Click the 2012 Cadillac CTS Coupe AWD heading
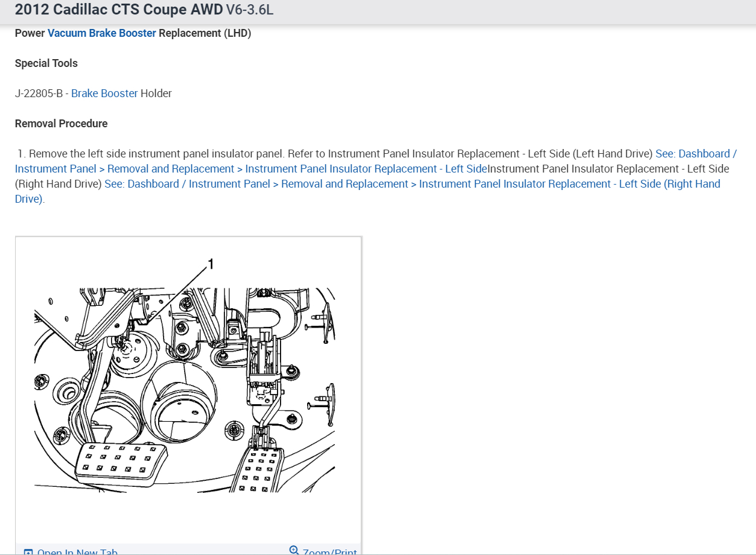Viewport: 756px width, 555px height. coord(119,10)
